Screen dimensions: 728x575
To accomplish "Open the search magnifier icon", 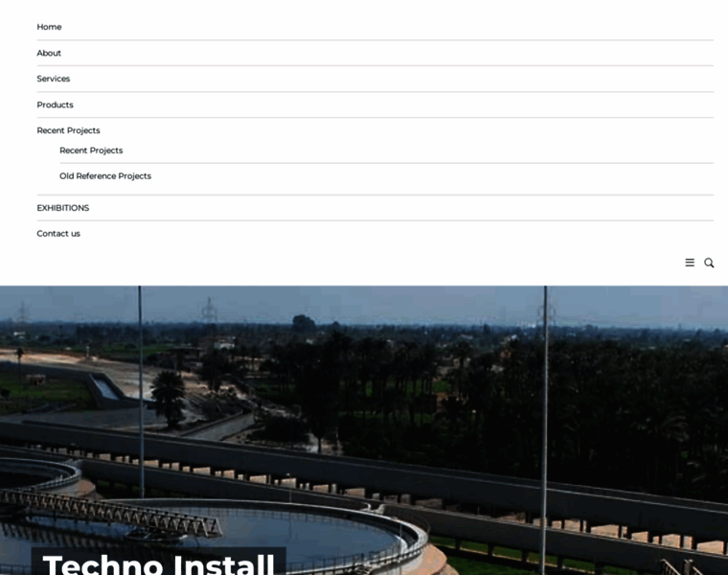I will [709, 263].
